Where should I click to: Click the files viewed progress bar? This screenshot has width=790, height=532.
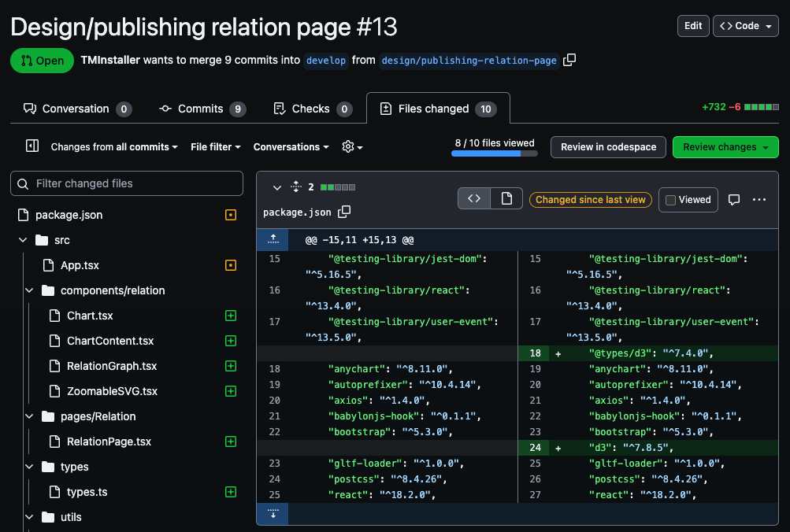point(495,153)
